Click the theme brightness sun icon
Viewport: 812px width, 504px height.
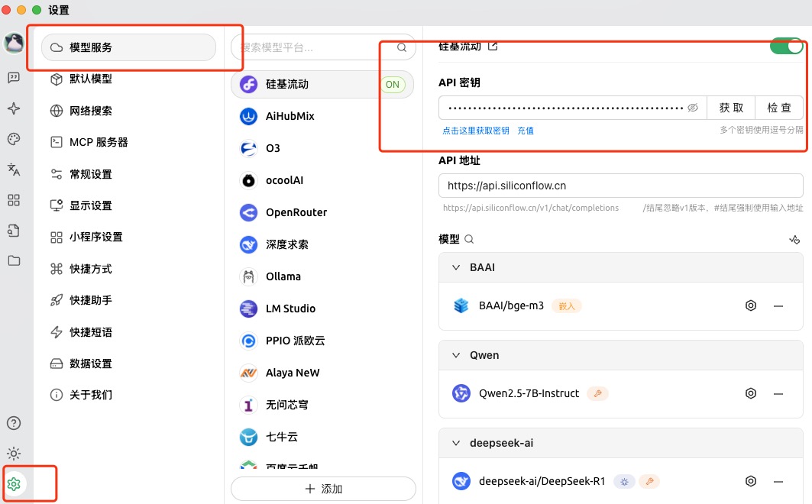pos(14,454)
